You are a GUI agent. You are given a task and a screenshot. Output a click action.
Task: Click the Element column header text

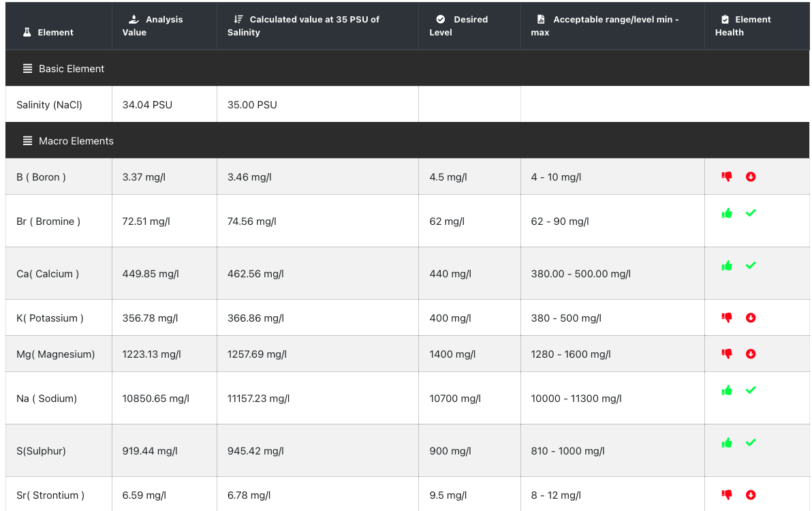[x=55, y=32]
